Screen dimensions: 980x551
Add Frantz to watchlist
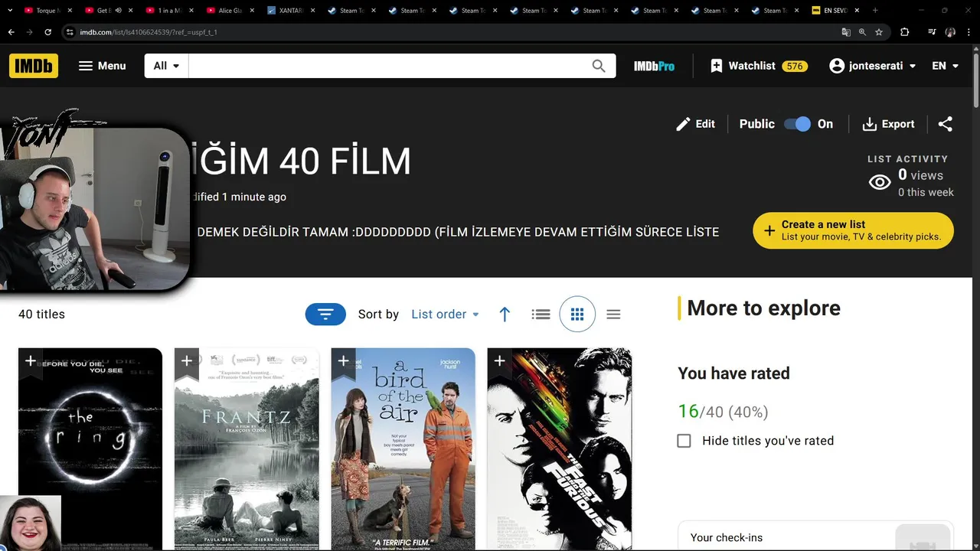pyautogui.click(x=187, y=360)
